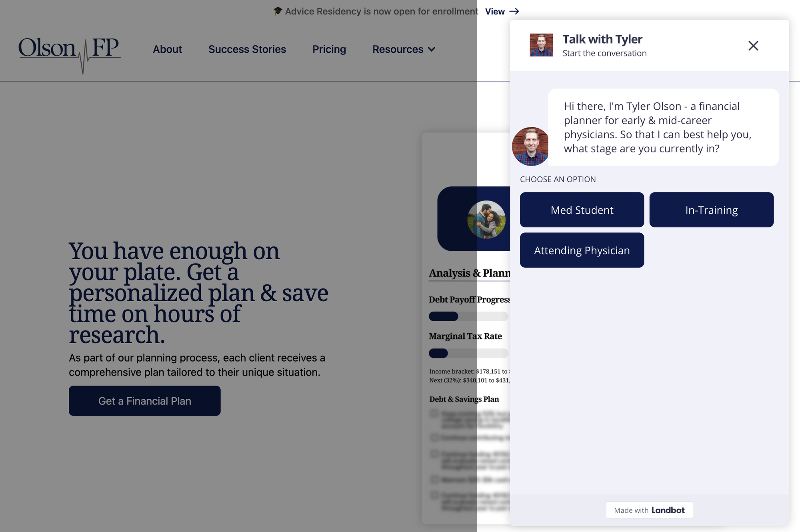Viewport: 800px width, 532px height.
Task: Click the 'You have enough on your plate' headline
Action: (198, 293)
